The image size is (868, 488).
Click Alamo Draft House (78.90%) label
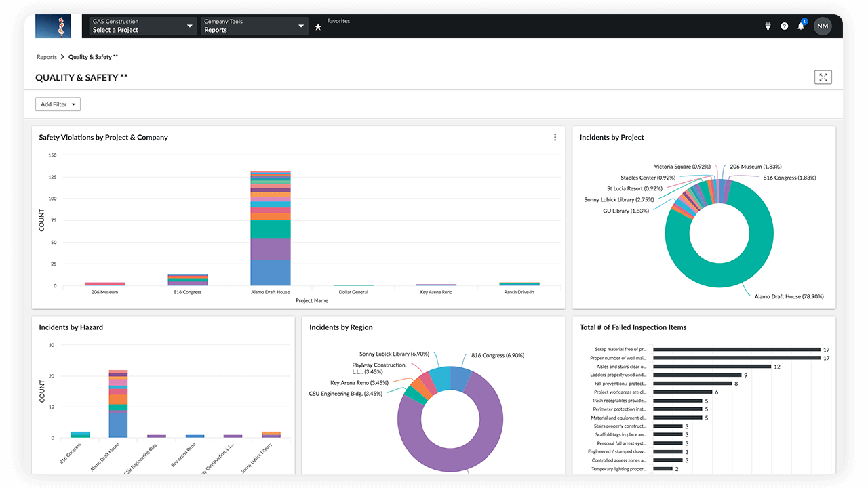(x=789, y=296)
